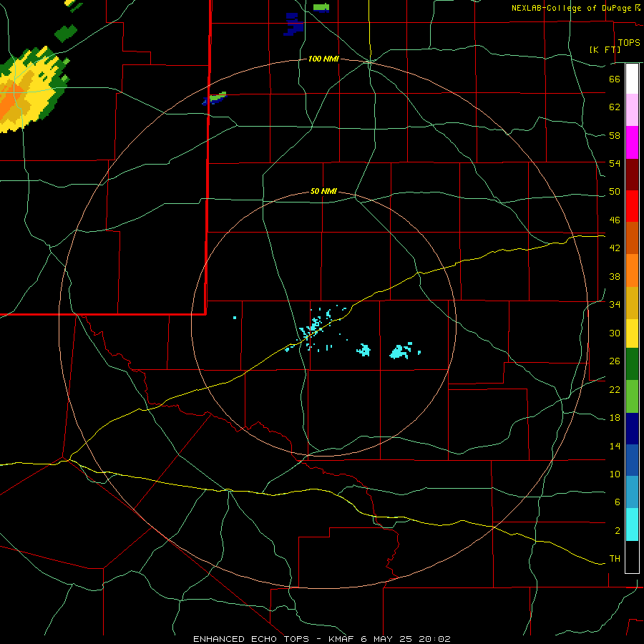The height and width of the screenshot is (644, 644).
Task: Click the legend value 54
Action: tap(615, 163)
